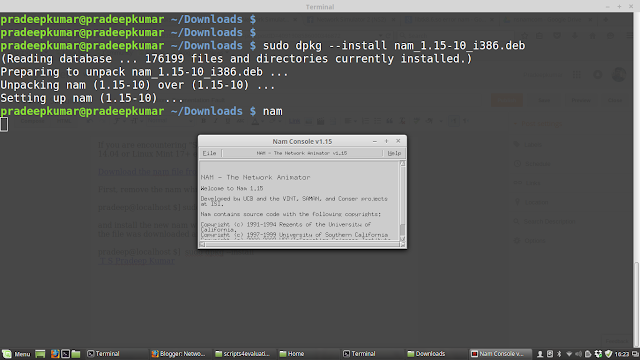Open the network wifi tray icon

569,354
